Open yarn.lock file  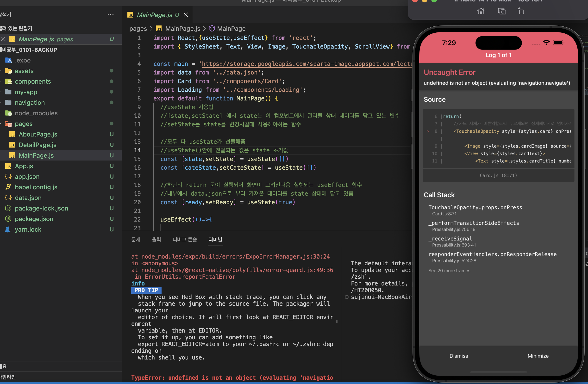28,229
